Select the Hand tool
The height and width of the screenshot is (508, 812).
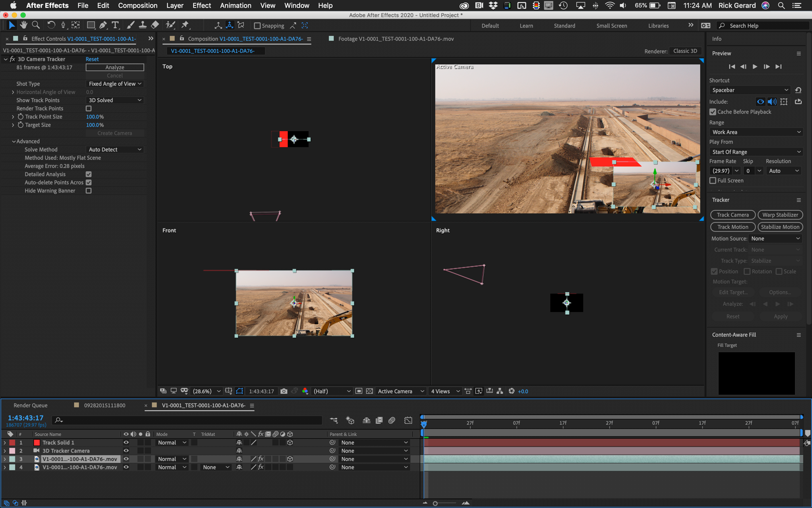23,25
